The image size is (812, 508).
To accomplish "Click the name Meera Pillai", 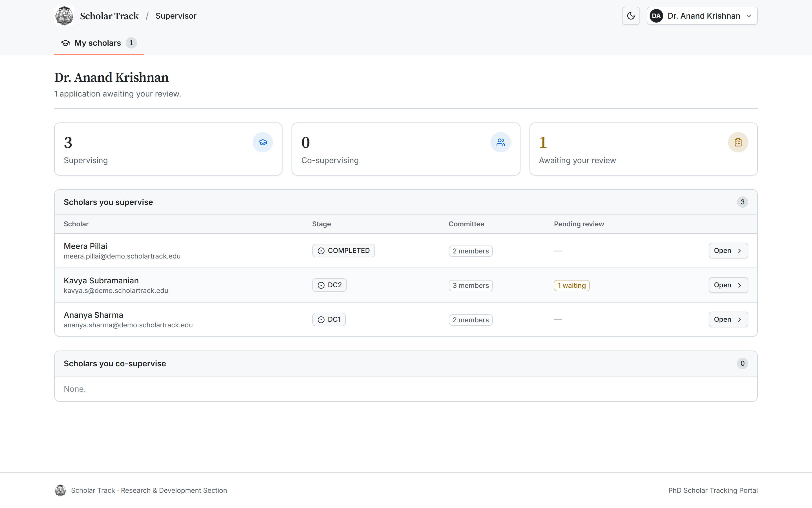I will pos(85,246).
